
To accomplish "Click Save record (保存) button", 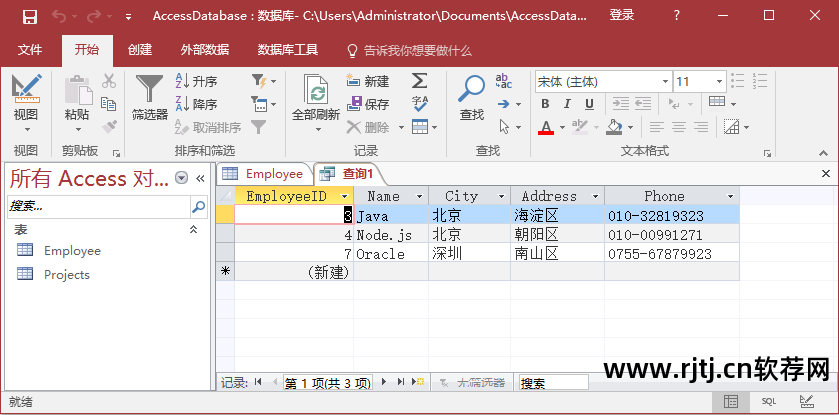I will [x=368, y=104].
